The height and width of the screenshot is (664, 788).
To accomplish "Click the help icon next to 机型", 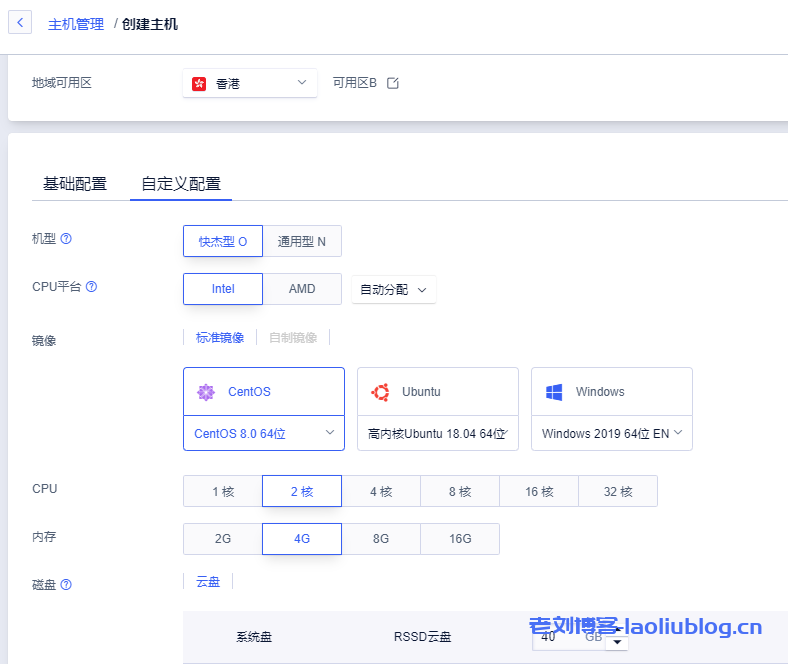I will click(x=66, y=239).
